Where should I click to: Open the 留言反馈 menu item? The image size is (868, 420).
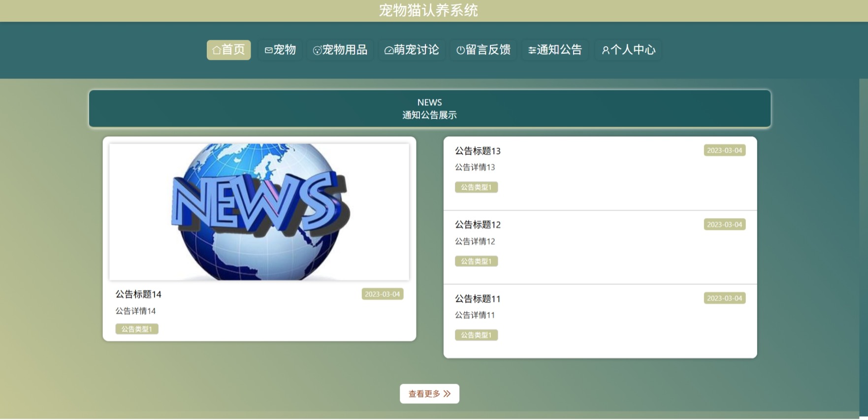click(483, 50)
